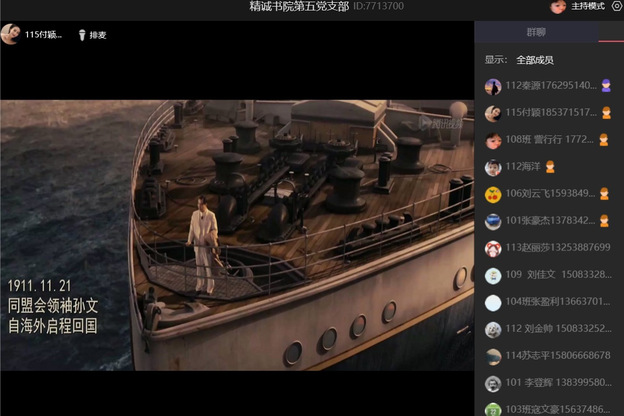
Task: Click role badge next to 106刘云飞
Action: pyautogui.click(x=604, y=194)
